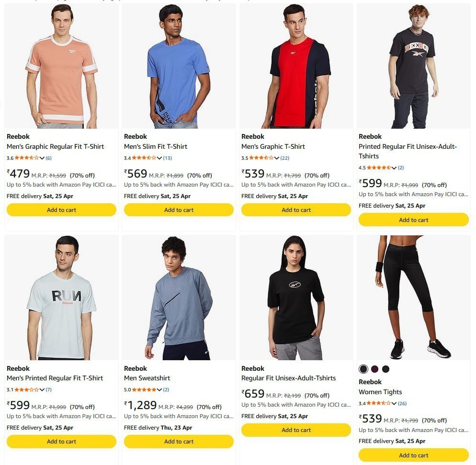The image size is (476, 465).
Task: Click the 5.0 star rating on Men Sweatshirt
Action: click(x=144, y=389)
